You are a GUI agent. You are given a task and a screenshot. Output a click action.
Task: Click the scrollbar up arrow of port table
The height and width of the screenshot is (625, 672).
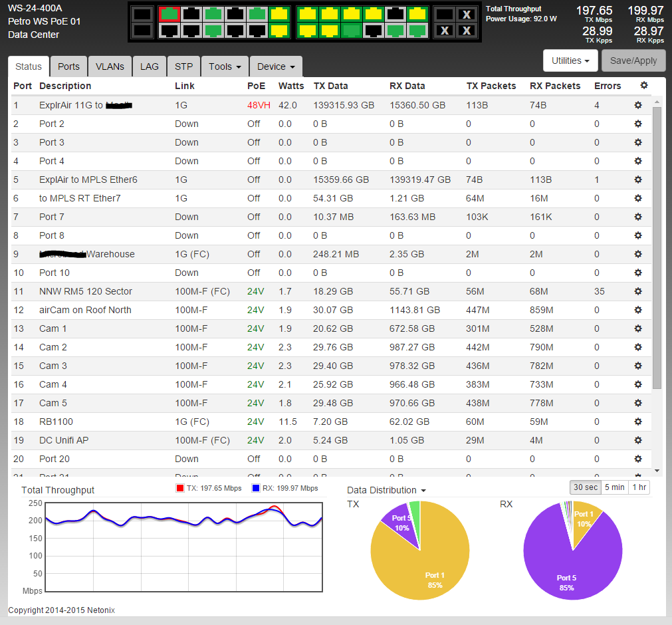[x=657, y=102]
